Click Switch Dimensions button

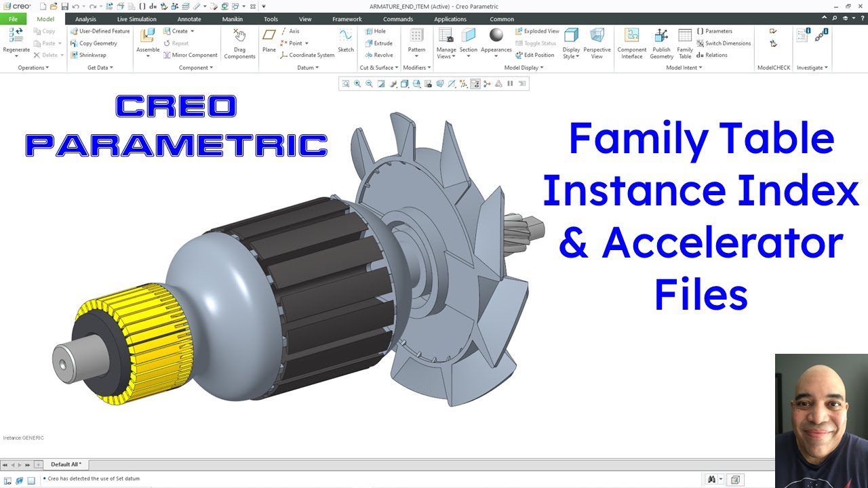click(x=724, y=43)
